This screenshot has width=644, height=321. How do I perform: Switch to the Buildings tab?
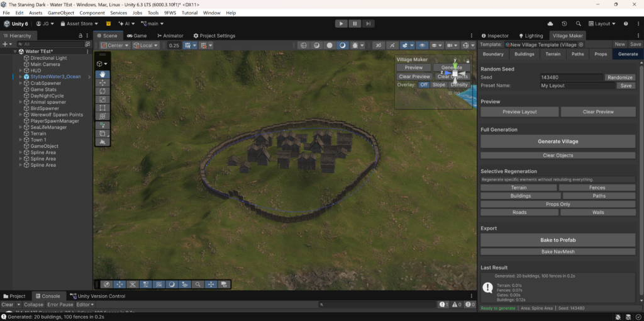tap(524, 54)
